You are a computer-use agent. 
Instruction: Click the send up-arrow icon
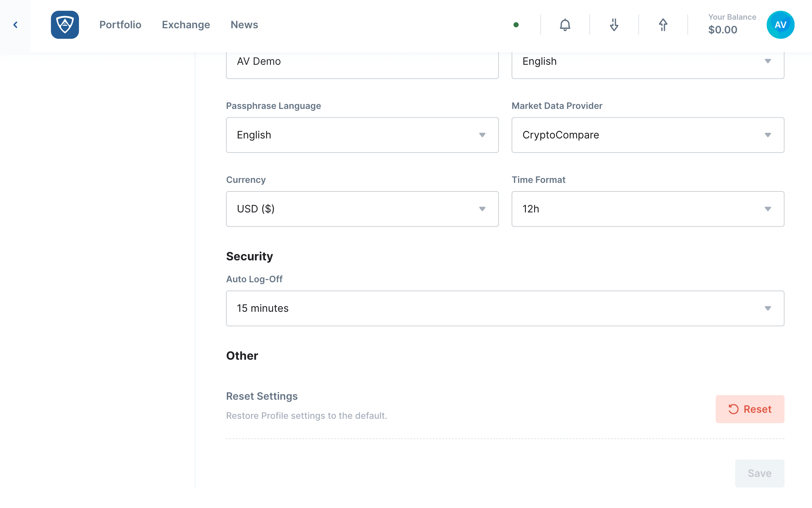pos(663,25)
